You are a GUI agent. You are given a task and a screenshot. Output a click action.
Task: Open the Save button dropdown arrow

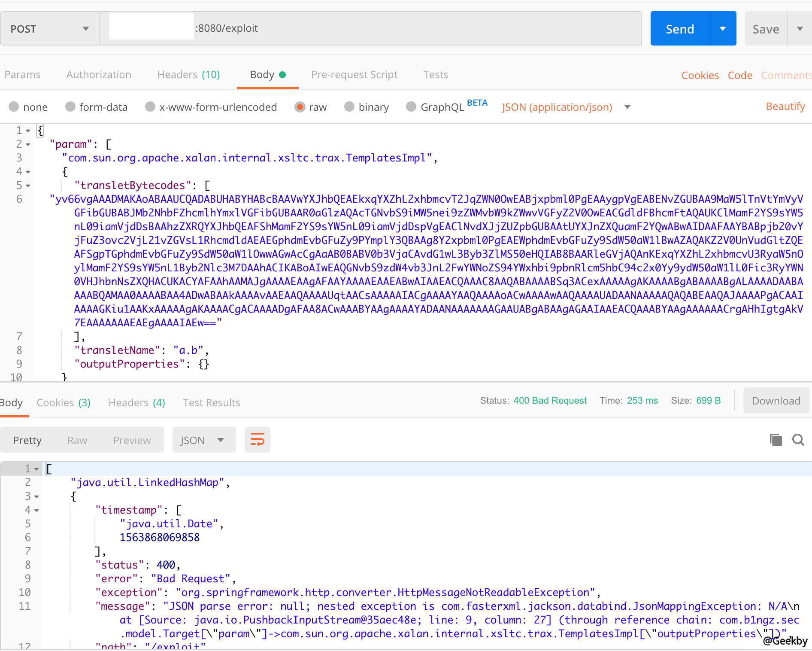[800, 28]
